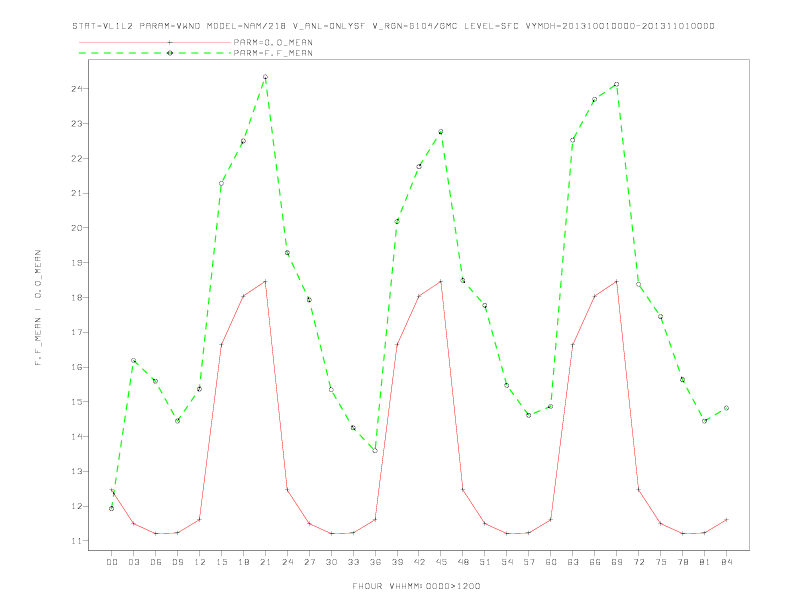This screenshot has width=792, height=612.
Task: Click x-axis tick label 48
Action: [463, 562]
